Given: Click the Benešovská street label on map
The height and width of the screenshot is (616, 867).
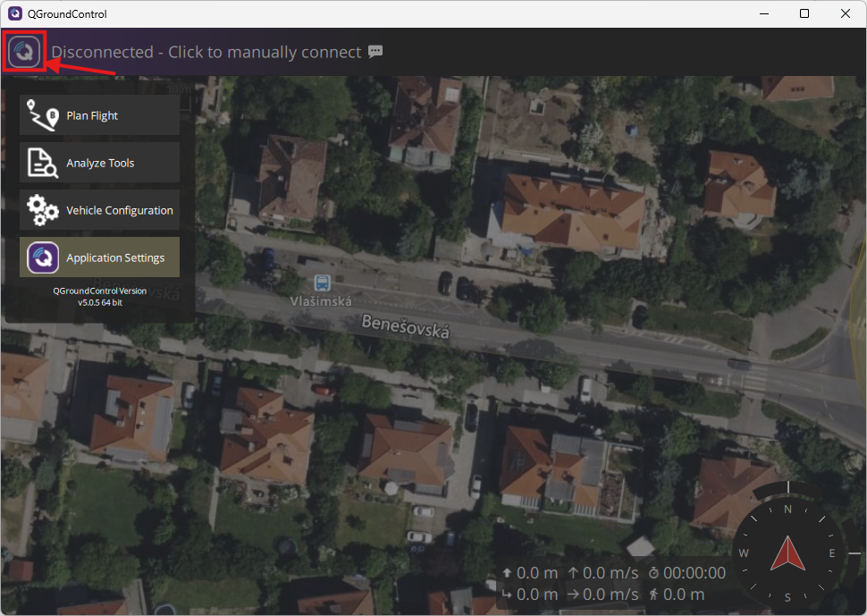Looking at the screenshot, I should pyautogui.click(x=405, y=325).
